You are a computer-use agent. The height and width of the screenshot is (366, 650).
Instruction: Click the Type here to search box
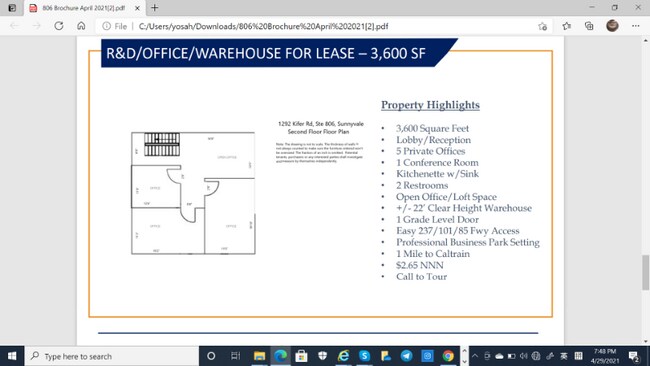point(112,356)
